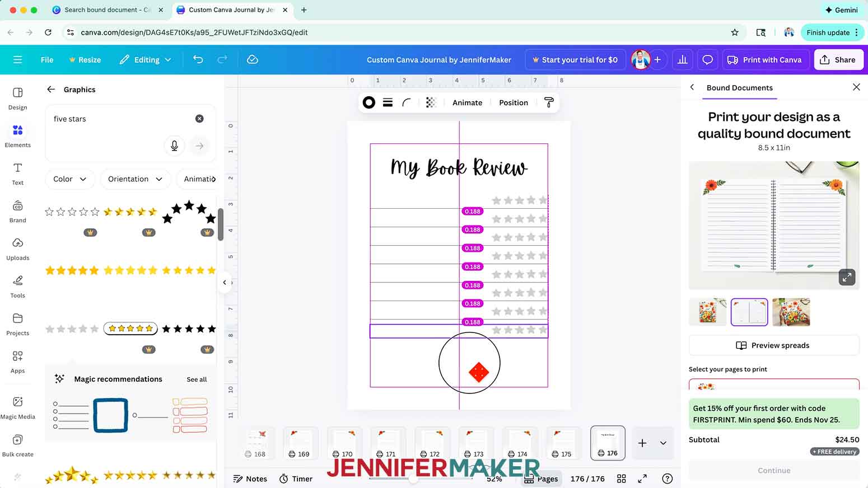This screenshot has width=868, height=488.
Task: Open the main hamburger menu
Action: click(17, 59)
